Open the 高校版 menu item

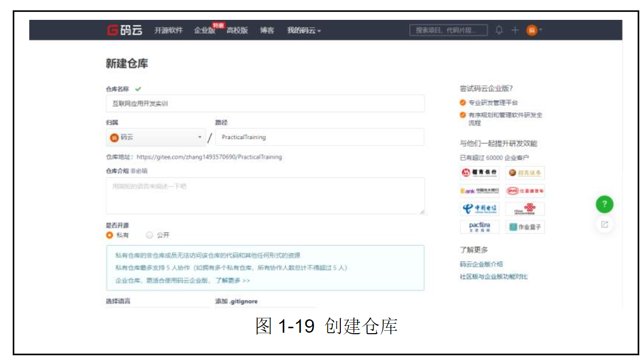click(x=237, y=31)
